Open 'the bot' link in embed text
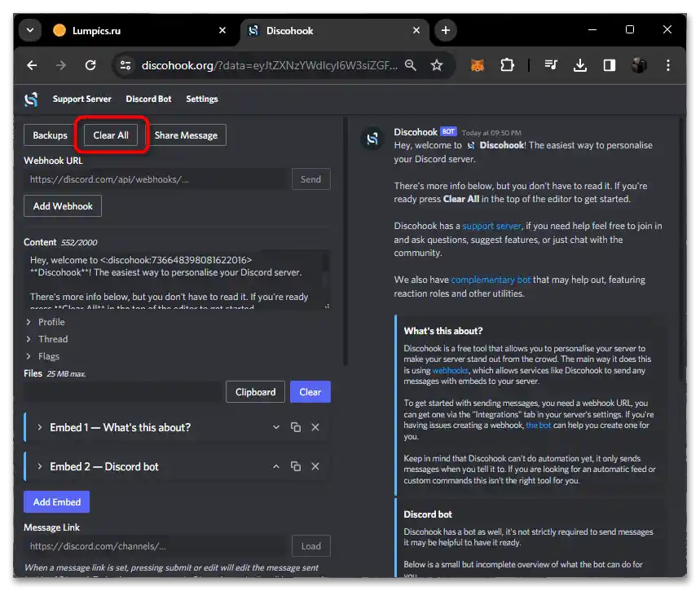 539,426
